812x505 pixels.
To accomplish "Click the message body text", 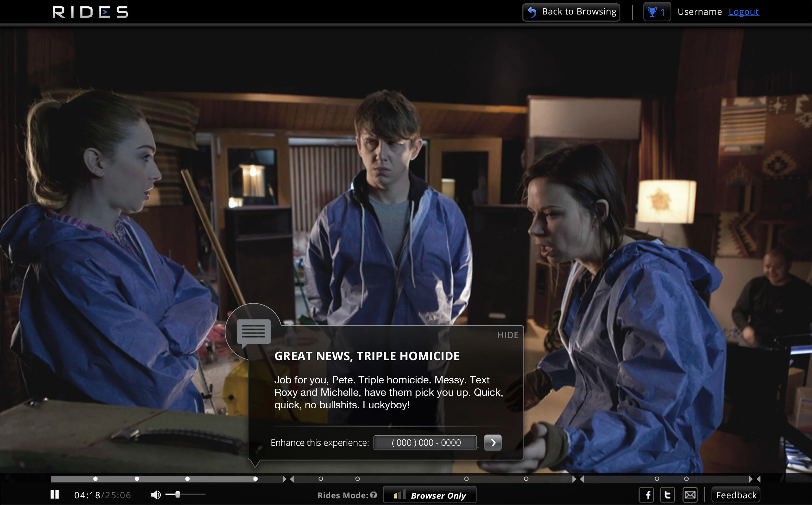I will pos(389,392).
